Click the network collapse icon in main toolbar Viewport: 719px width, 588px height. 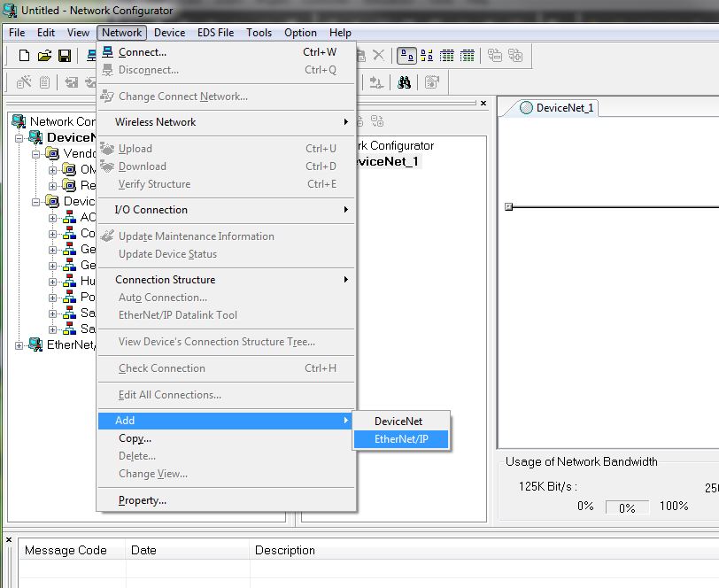pos(495,55)
